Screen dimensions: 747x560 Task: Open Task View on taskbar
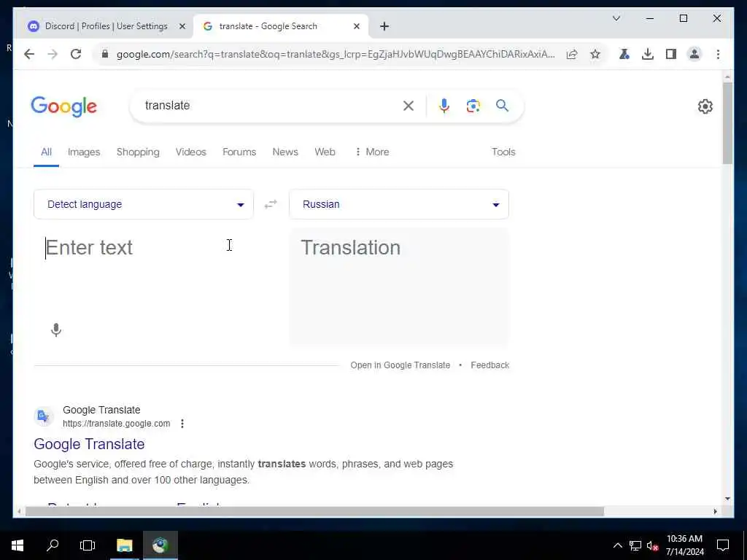tap(88, 545)
